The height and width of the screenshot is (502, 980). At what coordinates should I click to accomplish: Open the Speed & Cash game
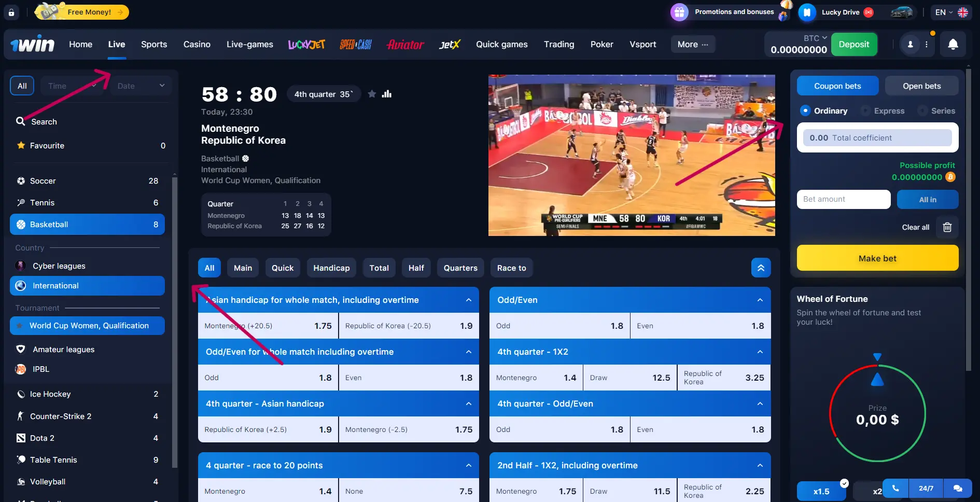point(356,45)
